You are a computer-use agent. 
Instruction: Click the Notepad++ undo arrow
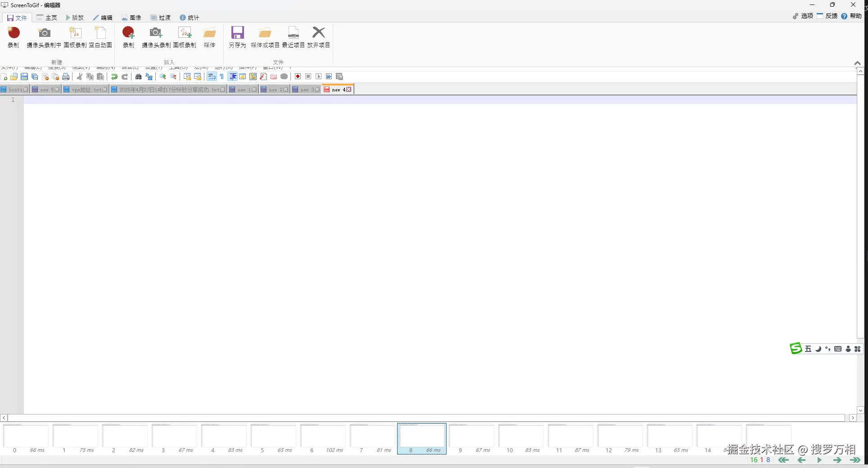click(114, 76)
